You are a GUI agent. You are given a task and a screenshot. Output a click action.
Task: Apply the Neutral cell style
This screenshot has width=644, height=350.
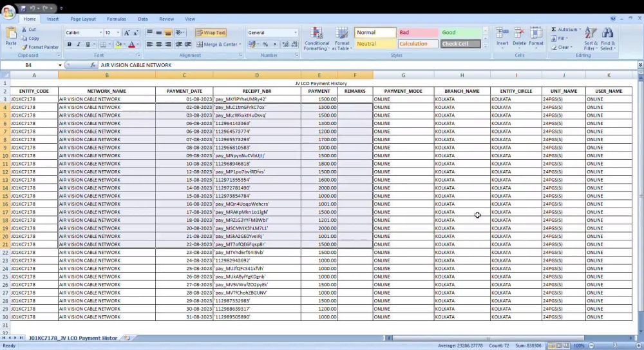[375, 44]
